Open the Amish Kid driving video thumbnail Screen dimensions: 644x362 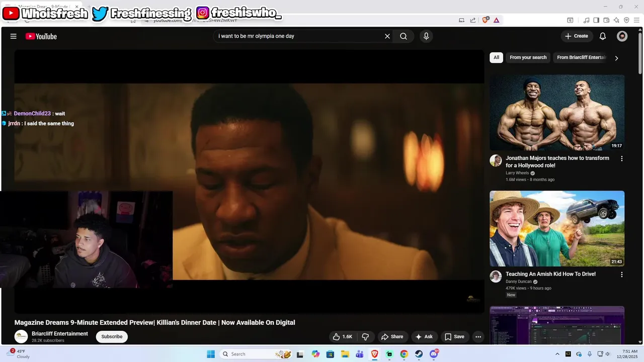pos(557,228)
